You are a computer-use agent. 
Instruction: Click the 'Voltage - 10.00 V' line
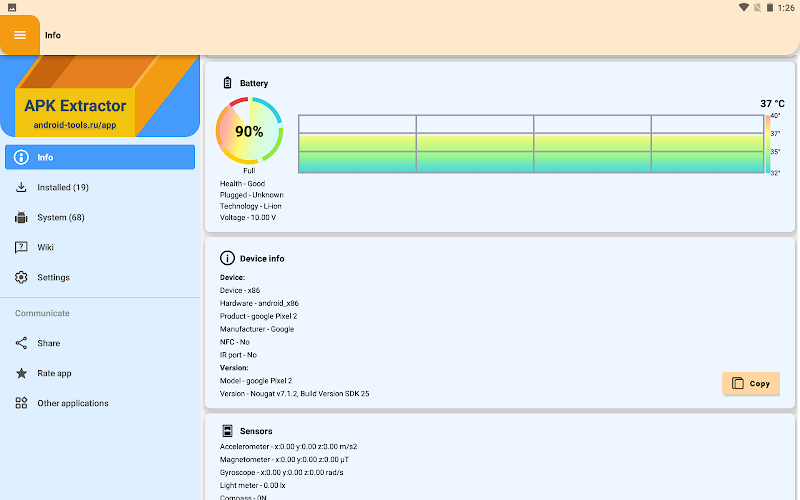click(x=248, y=217)
